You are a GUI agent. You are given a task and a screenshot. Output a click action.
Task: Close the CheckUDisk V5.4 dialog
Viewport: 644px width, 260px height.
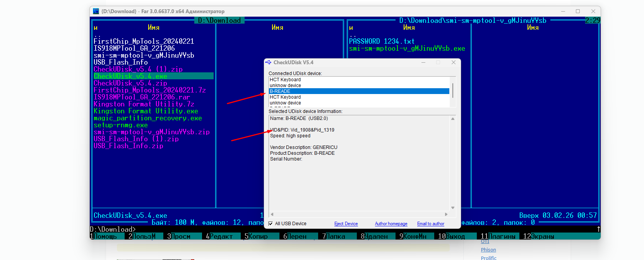tap(453, 62)
